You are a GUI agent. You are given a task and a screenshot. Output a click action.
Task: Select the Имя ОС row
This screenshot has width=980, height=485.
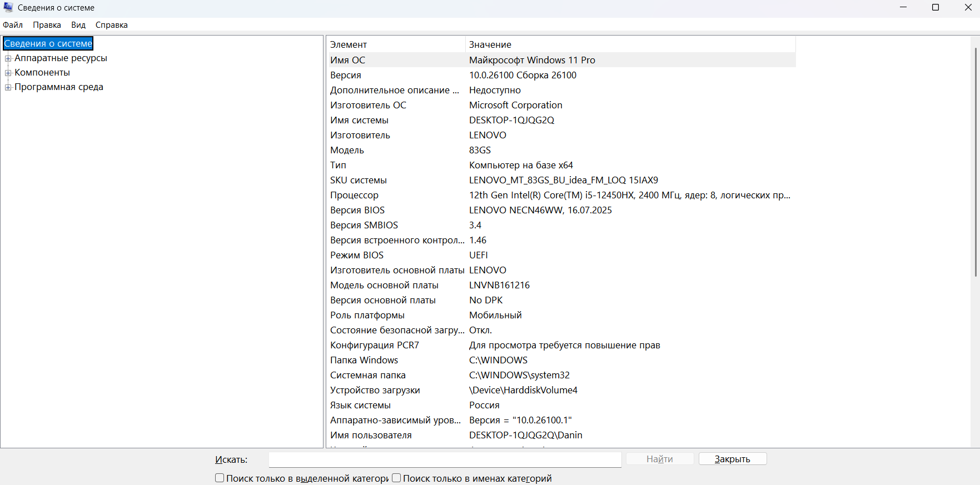coord(561,60)
